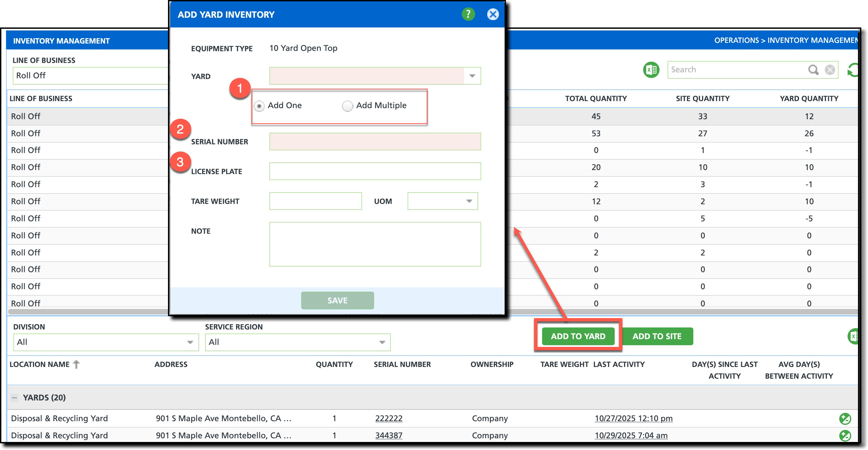
Task: Close the Add Yard Inventory dialog
Action: point(492,14)
